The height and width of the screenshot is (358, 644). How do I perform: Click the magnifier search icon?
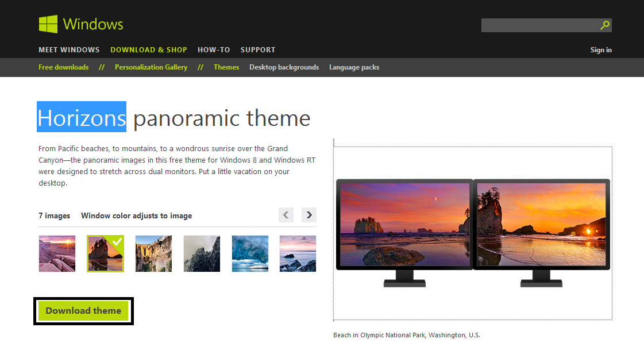tap(604, 25)
